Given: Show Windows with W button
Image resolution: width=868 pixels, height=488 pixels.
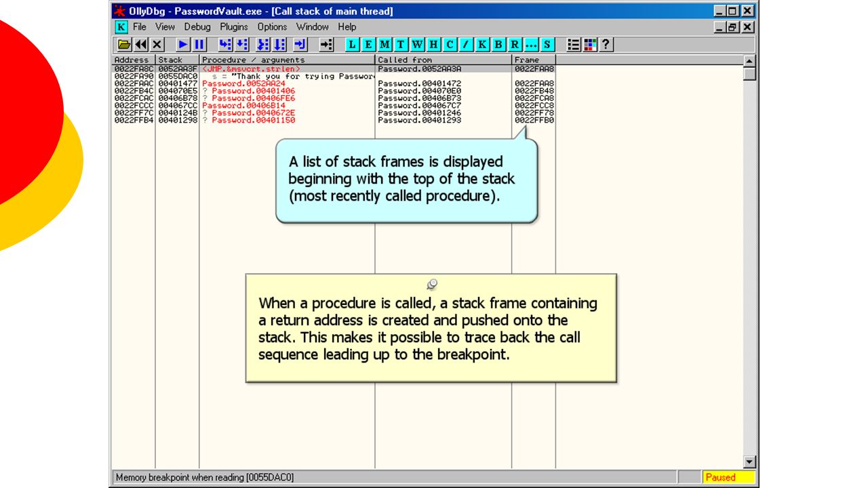Looking at the screenshot, I should pos(417,45).
